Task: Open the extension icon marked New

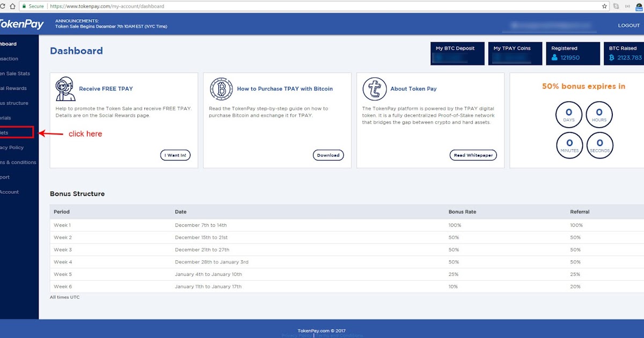Action: pos(639,6)
